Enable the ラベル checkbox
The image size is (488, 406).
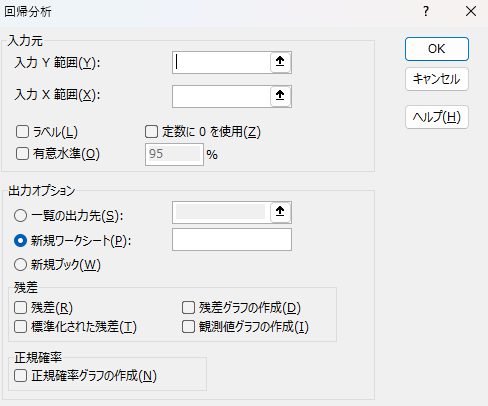tap(22, 132)
